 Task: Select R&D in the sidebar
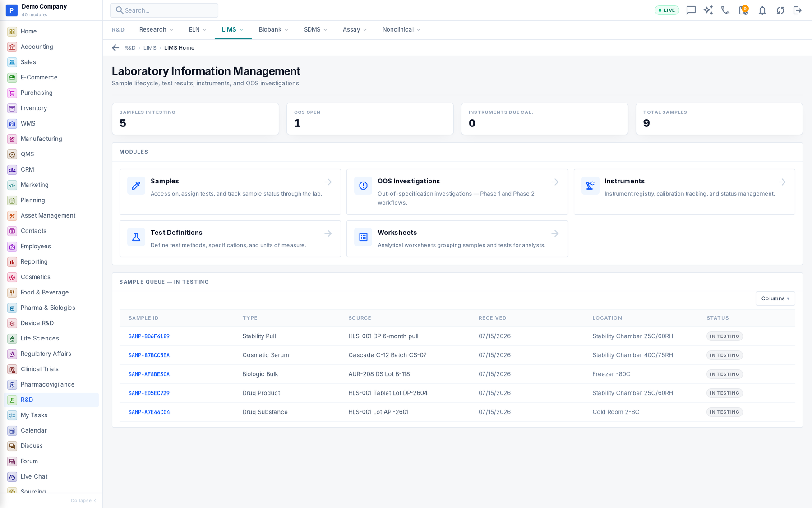pyautogui.click(x=51, y=400)
